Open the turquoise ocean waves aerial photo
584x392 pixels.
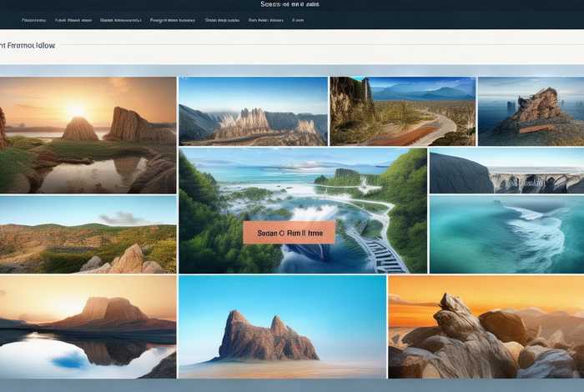coord(506,234)
